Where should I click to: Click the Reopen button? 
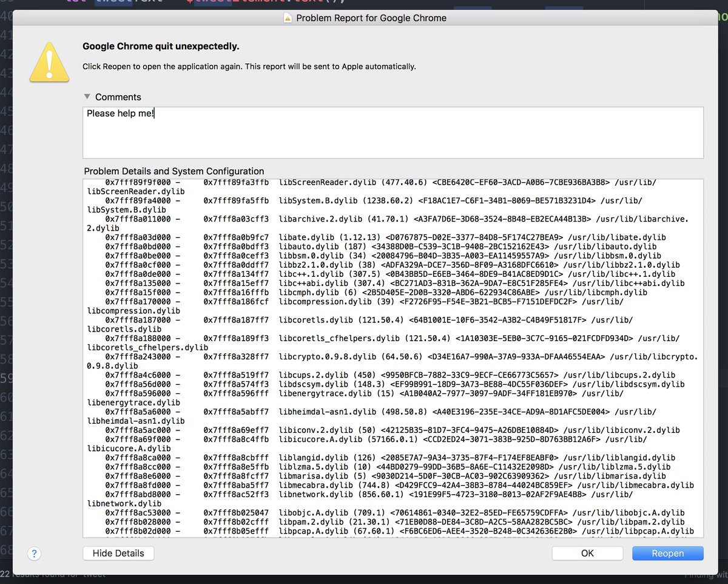[668, 553]
